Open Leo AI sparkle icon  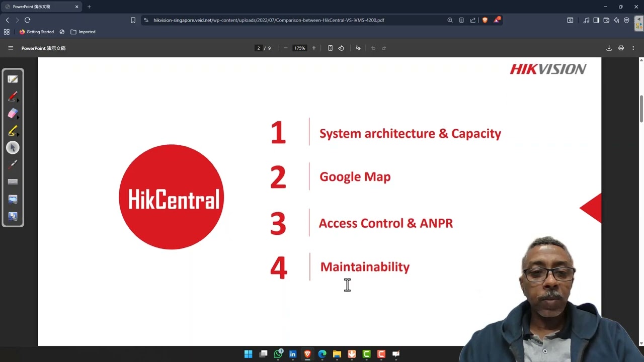point(616,20)
